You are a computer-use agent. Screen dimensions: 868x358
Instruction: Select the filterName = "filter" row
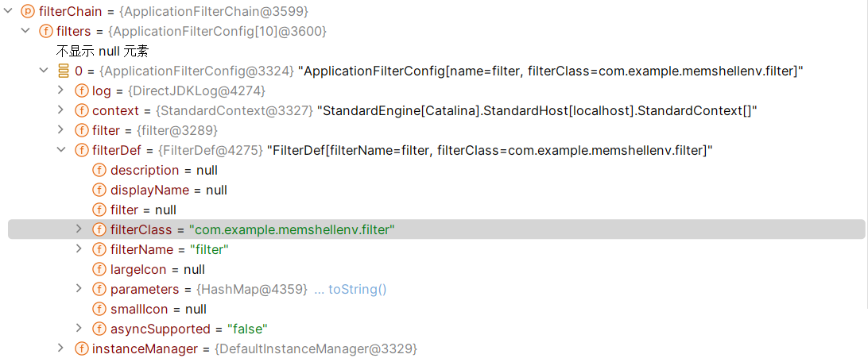(x=436, y=250)
